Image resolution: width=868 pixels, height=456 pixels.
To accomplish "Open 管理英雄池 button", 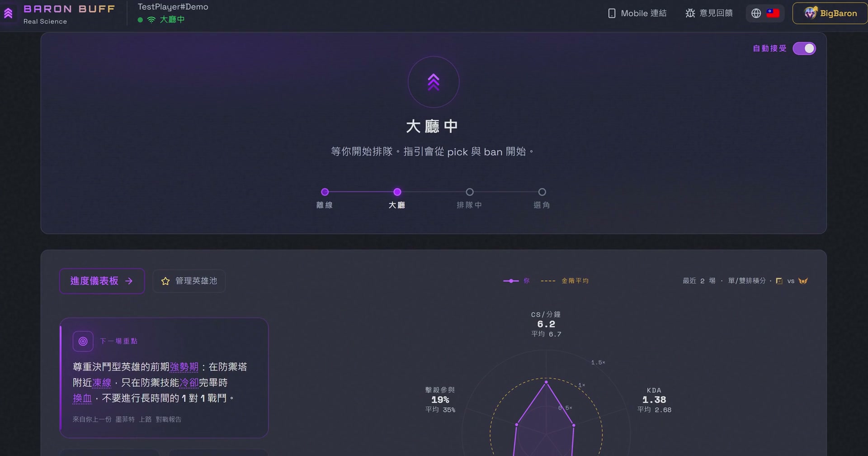I will [189, 281].
